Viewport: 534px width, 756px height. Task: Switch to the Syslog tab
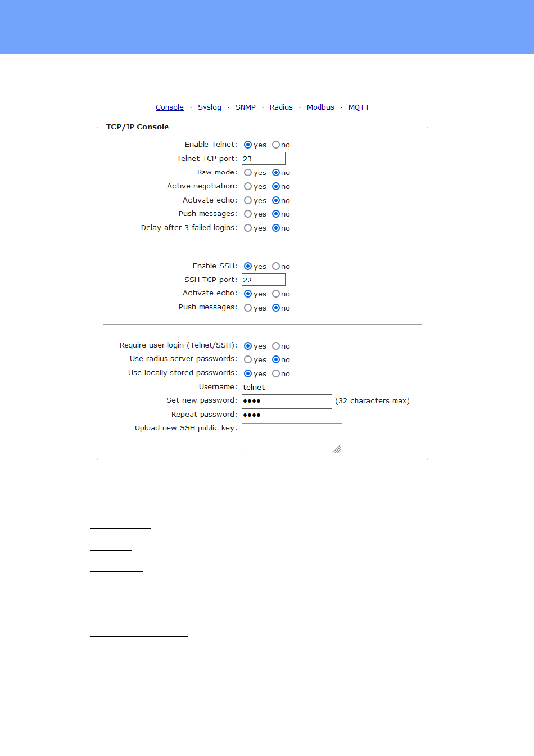pyautogui.click(x=210, y=107)
